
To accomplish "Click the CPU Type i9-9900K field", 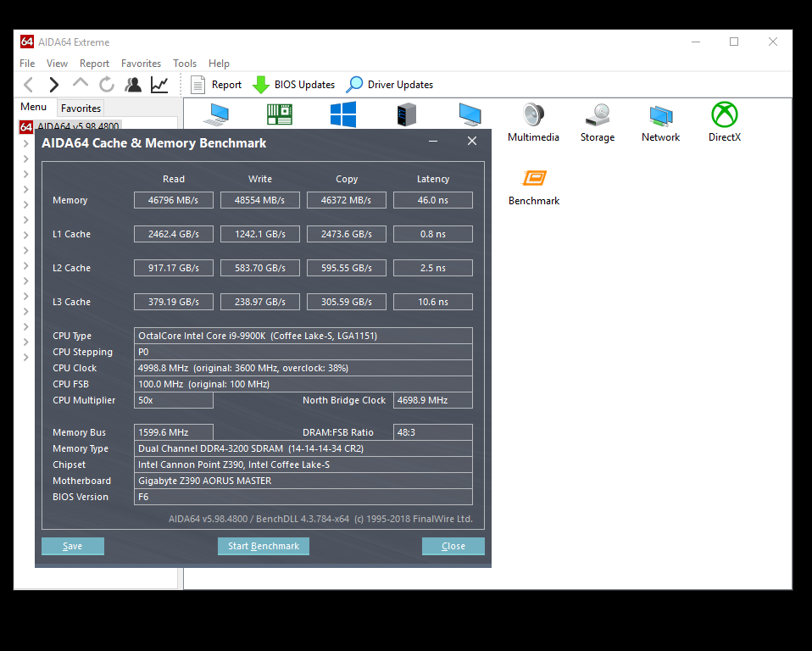I will 303,336.
